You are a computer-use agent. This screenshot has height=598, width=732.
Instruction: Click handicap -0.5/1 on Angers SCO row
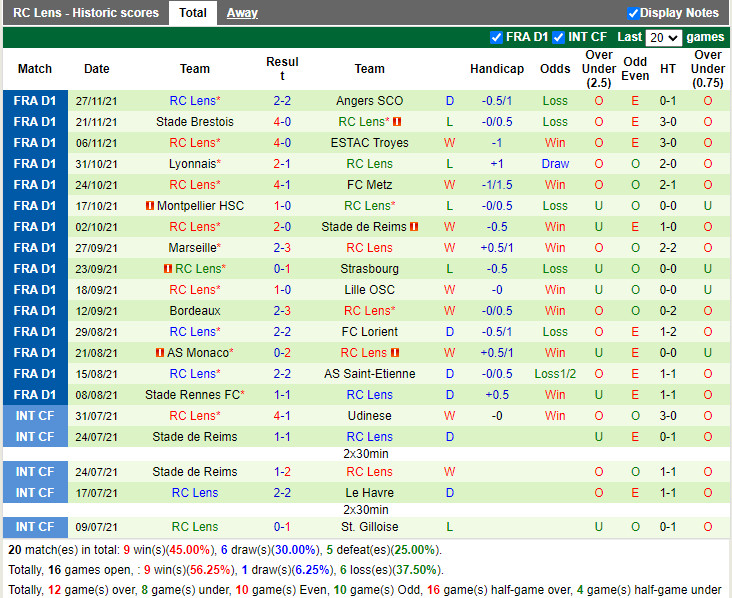(x=497, y=101)
